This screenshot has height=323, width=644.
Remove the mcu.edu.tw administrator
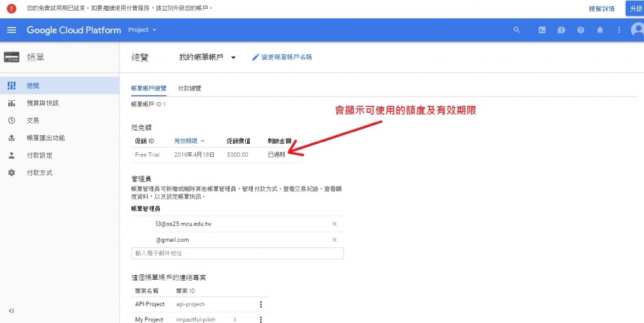click(335, 224)
